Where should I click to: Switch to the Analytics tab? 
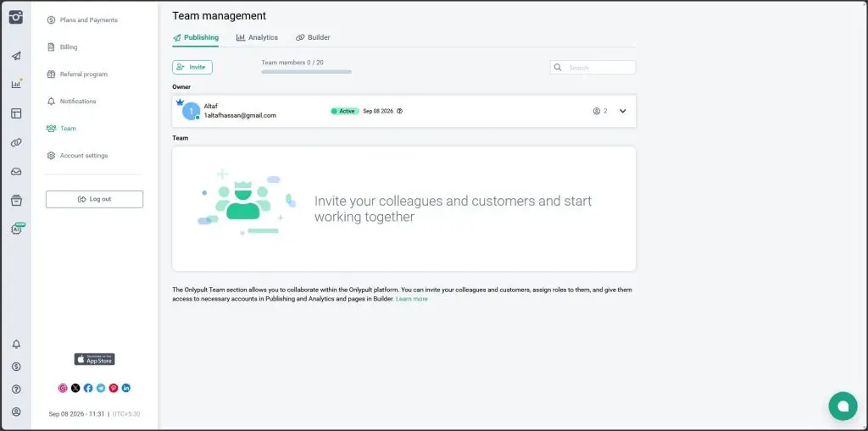coord(257,37)
